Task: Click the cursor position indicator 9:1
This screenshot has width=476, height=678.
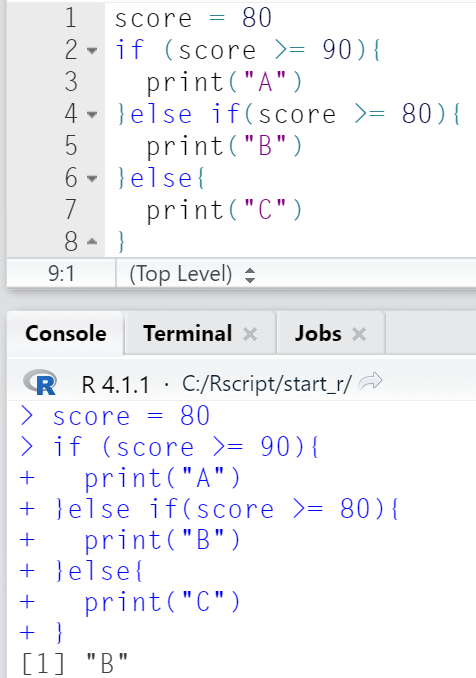Action: pyautogui.click(x=61, y=274)
